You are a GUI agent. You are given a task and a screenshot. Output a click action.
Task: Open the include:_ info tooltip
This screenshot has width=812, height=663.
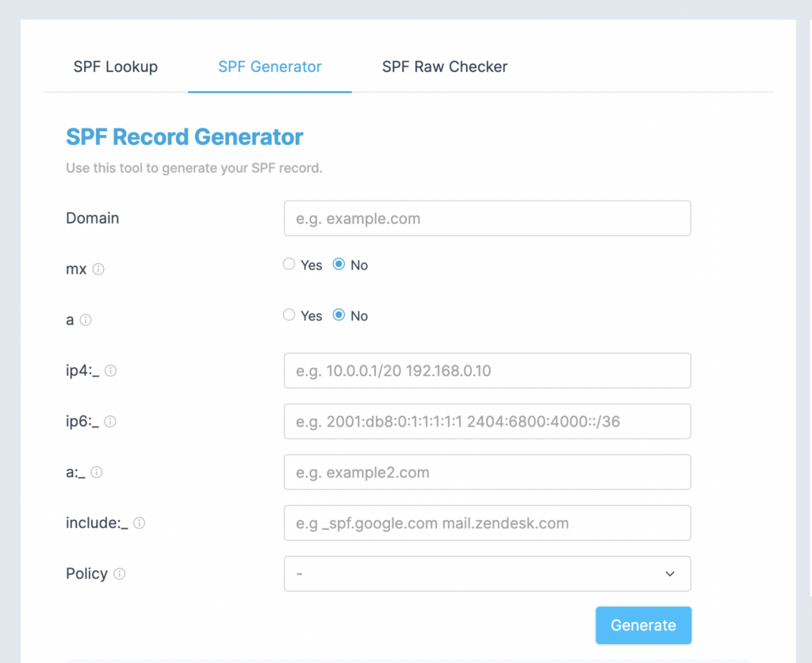pos(140,523)
